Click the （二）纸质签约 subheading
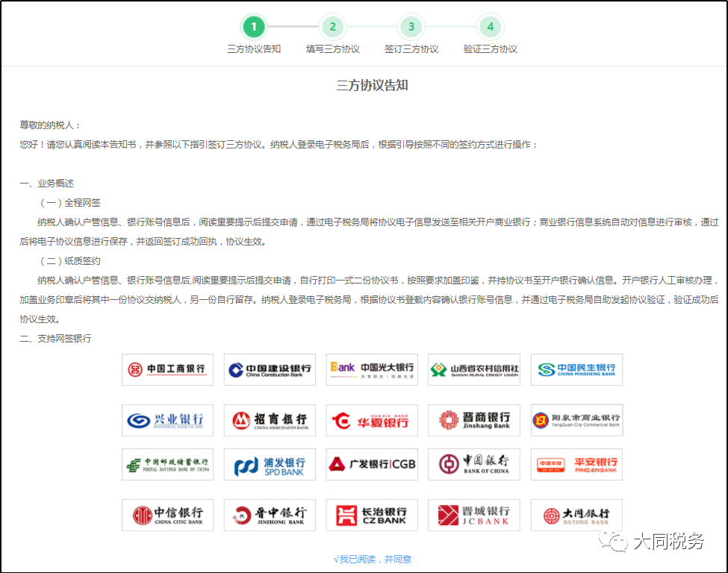The height and width of the screenshot is (573, 728). 69,260
